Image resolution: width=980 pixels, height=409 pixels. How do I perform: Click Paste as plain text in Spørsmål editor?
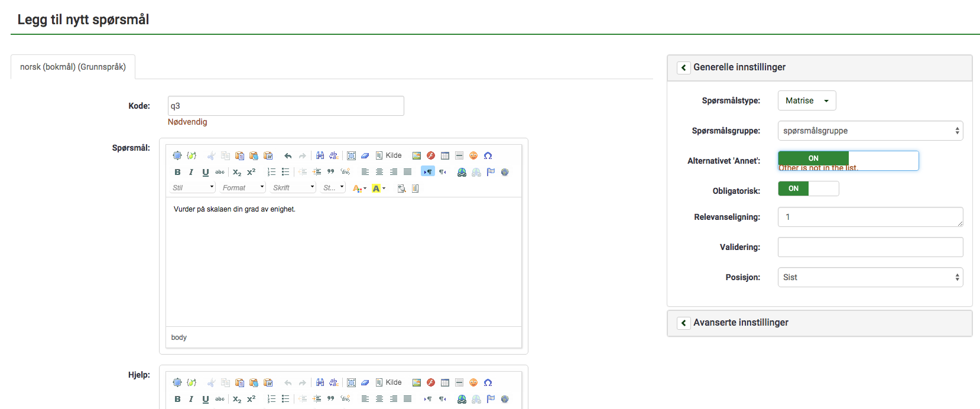pyautogui.click(x=254, y=155)
